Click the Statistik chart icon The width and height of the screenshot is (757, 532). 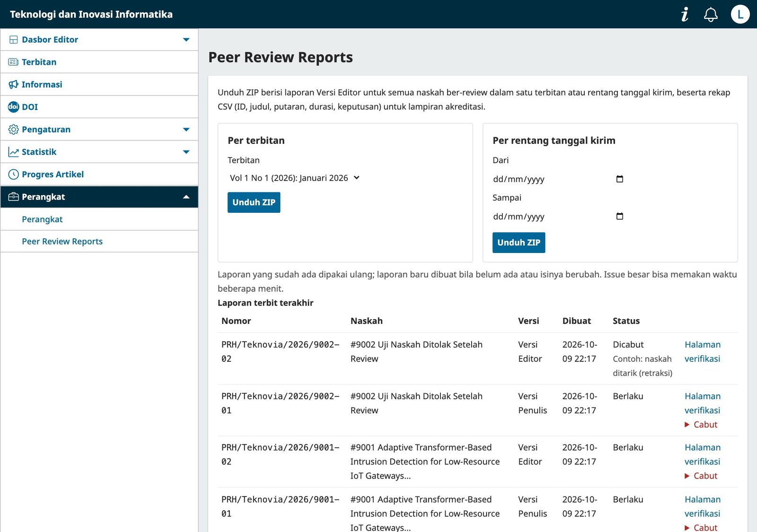(14, 152)
